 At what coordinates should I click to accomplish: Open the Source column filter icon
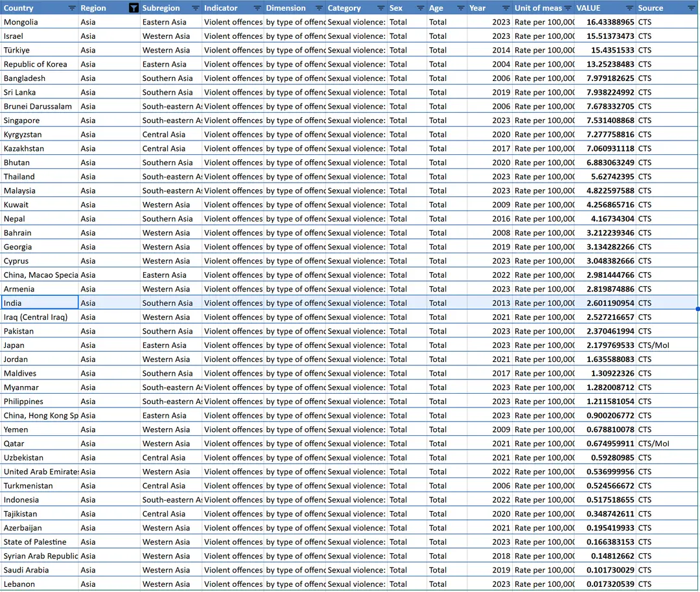pos(691,8)
